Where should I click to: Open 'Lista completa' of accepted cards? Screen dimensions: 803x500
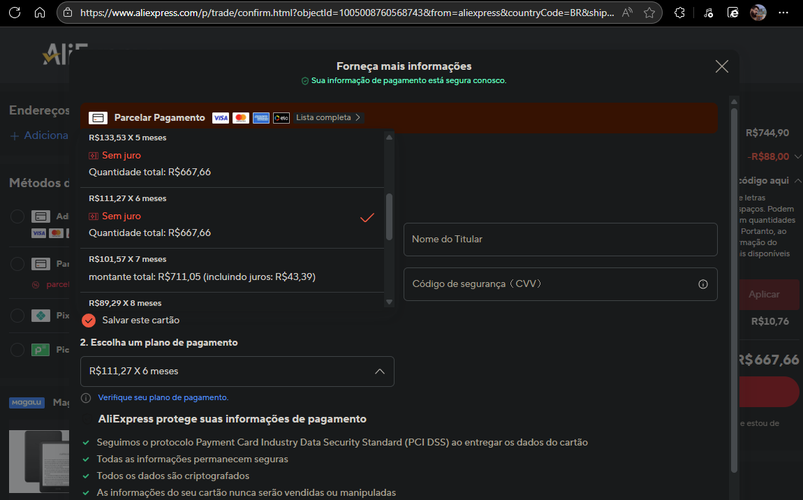click(328, 118)
